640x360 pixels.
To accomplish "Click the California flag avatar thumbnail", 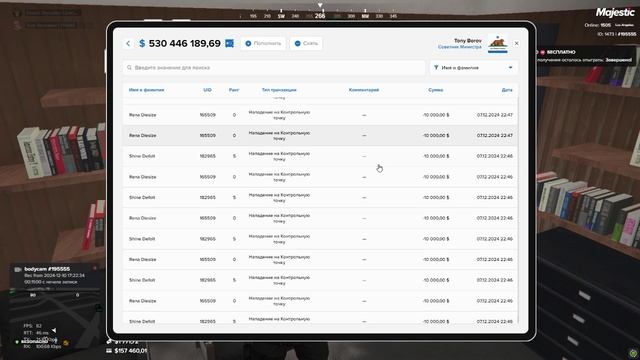I will [x=498, y=44].
